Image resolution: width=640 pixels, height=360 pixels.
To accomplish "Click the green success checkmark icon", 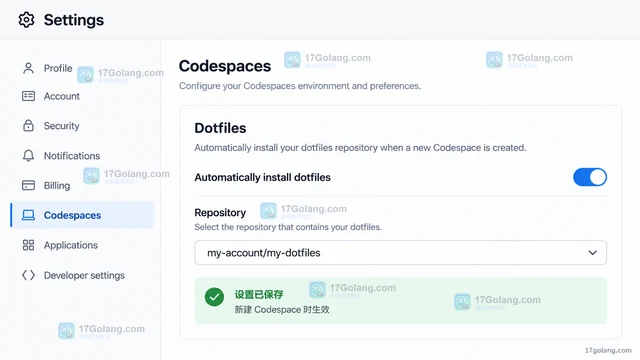I will click(x=214, y=297).
